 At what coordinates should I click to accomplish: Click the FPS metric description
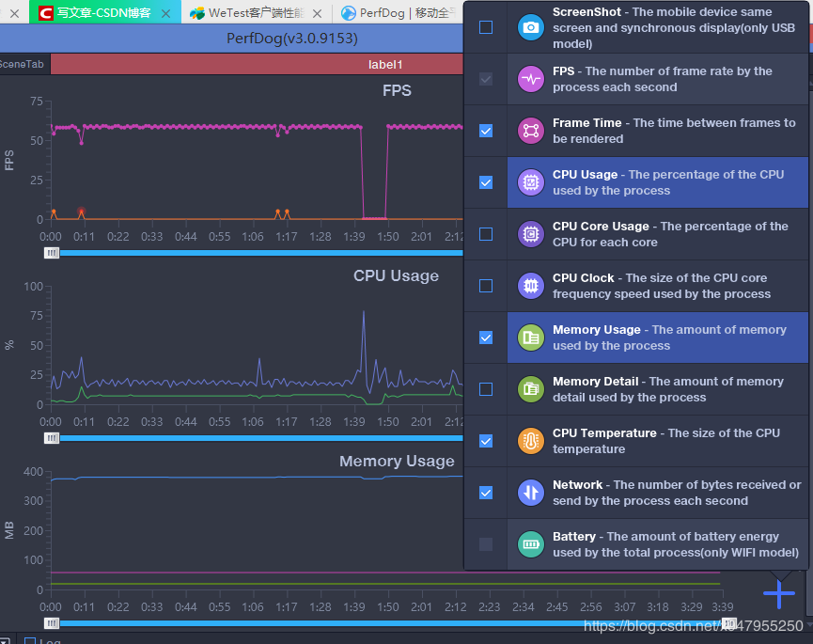tap(662, 79)
